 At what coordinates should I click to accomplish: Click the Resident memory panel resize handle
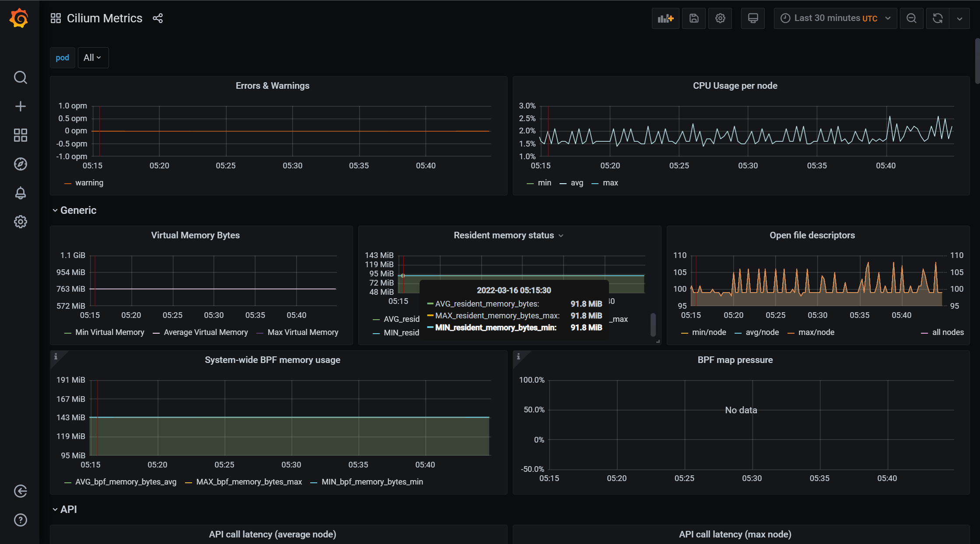[658, 342]
